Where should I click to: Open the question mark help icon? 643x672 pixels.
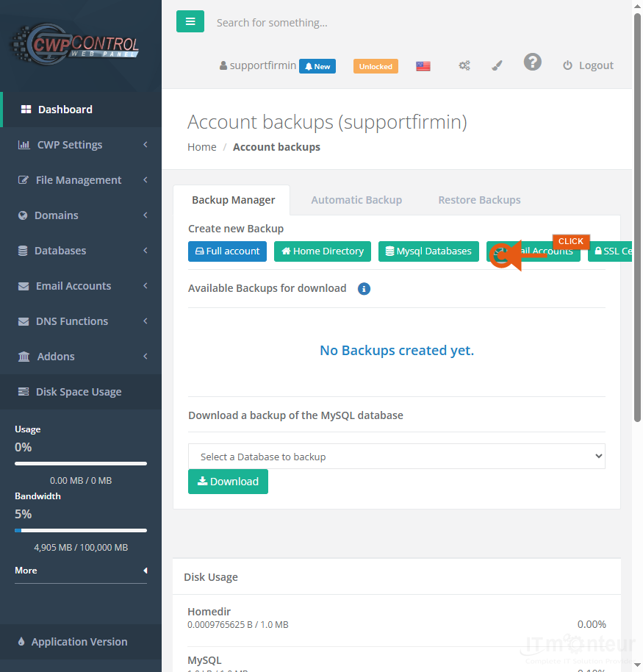point(533,62)
